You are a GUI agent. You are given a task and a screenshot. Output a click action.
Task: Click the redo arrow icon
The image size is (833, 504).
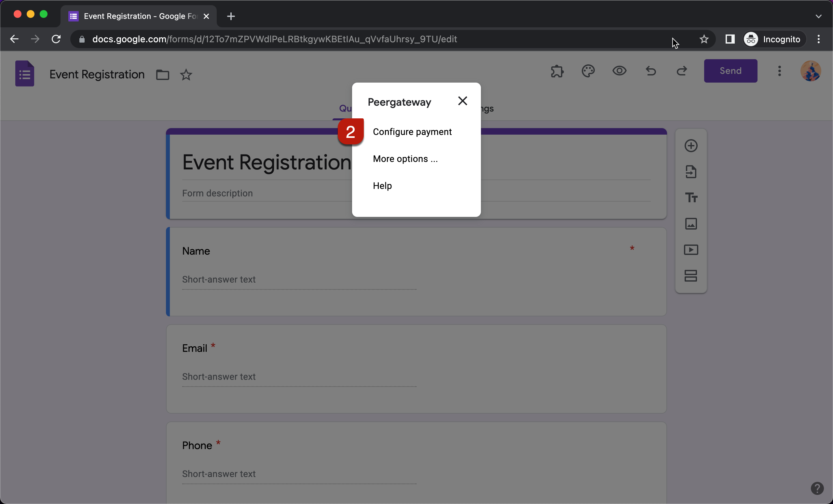tap(682, 71)
